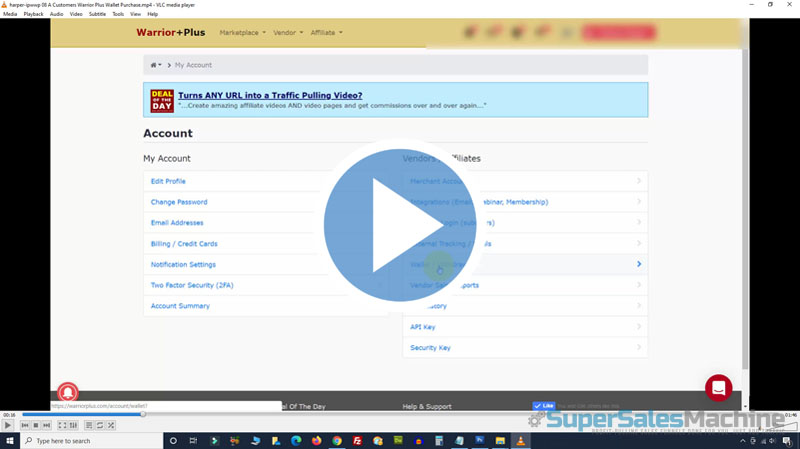This screenshot has height=449, width=800.
Task: Show the playlist icon
Action: [88, 425]
